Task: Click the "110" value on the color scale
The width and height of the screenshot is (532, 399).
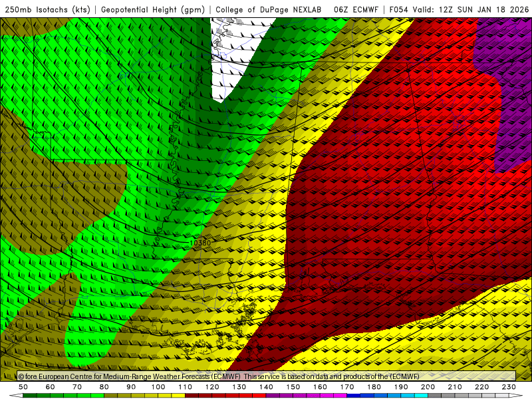Action: click(185, 387)
